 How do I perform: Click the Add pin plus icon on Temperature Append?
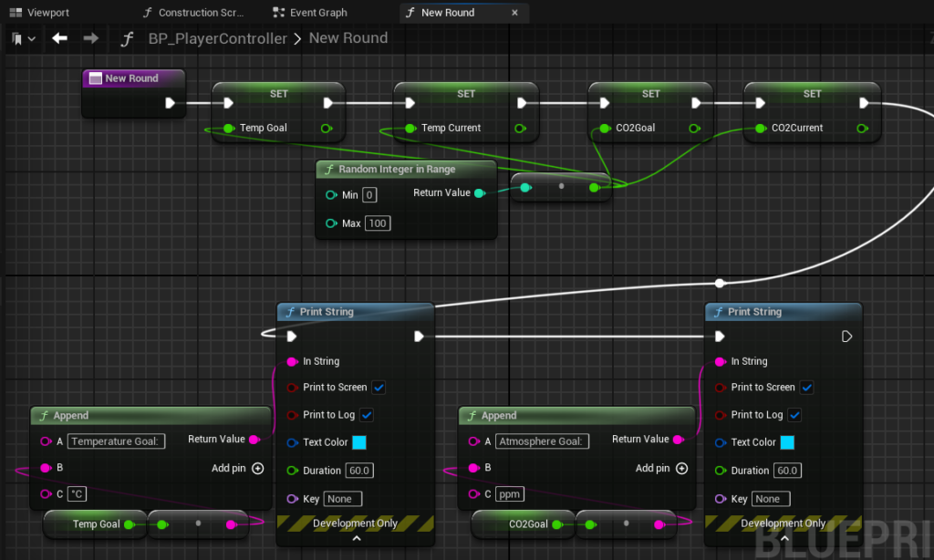257,468
